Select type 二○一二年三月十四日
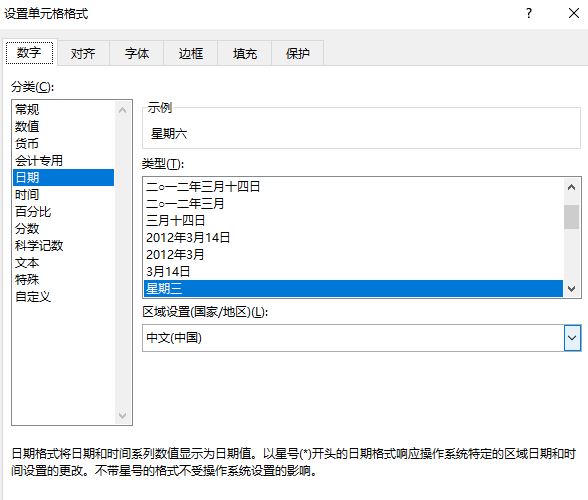 [353, 186]
